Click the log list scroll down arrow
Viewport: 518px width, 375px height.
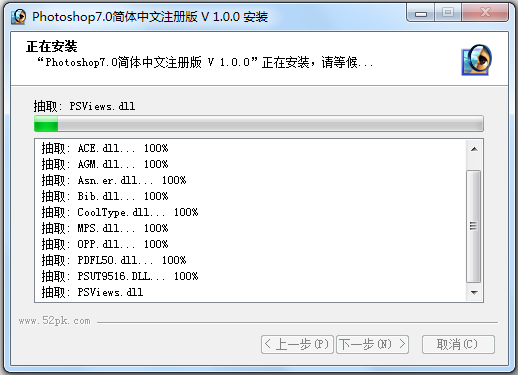[x=474, y=292]
